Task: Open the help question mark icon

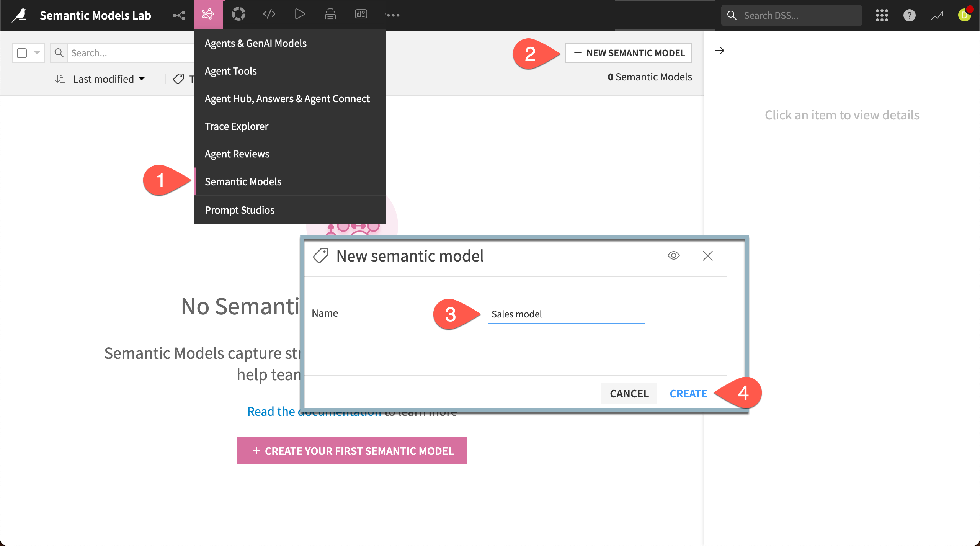Action: [x=909, y=15]
